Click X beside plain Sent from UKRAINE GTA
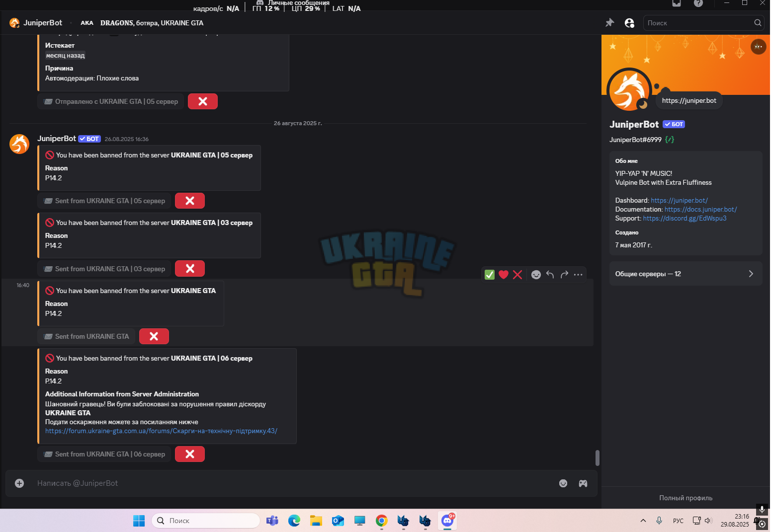Screen dimensions: 771x532 coord(154,336)
